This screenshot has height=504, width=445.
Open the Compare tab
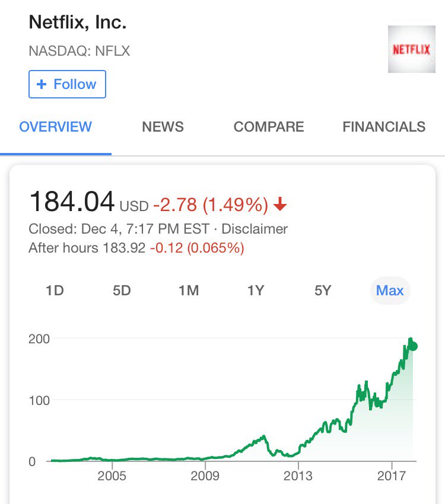tap(269, 127)
